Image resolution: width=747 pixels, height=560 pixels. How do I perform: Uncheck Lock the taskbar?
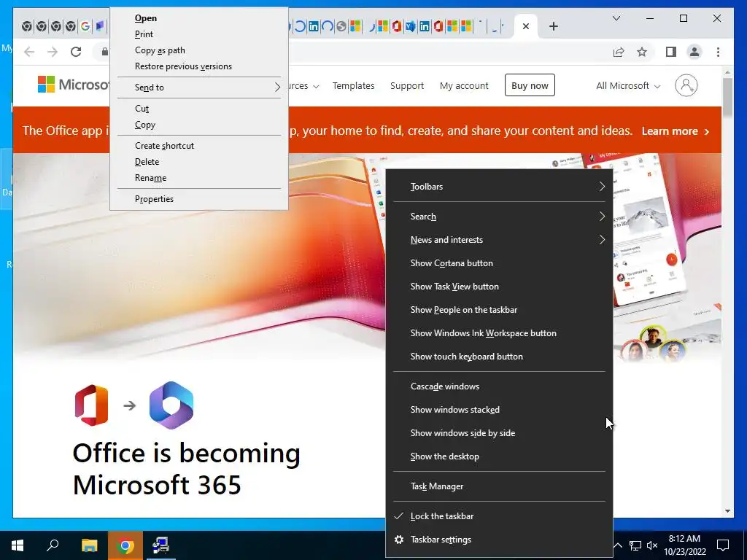click(x=499, y=517)
